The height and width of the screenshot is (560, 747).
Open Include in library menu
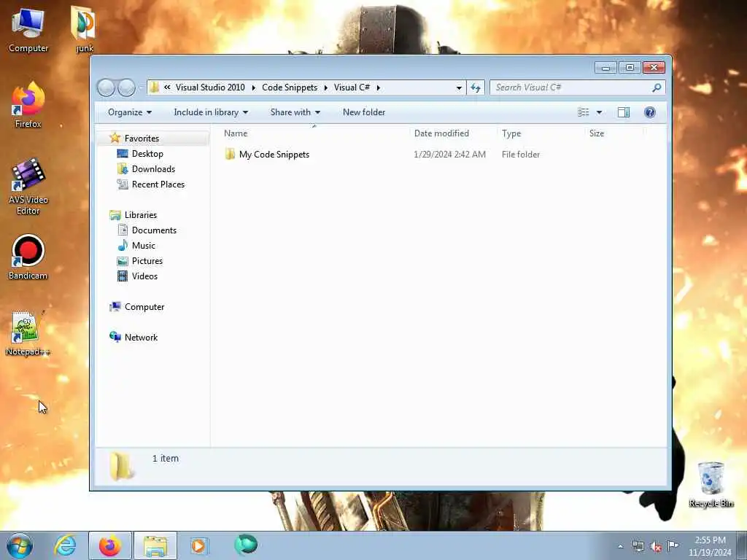(211, 112)
